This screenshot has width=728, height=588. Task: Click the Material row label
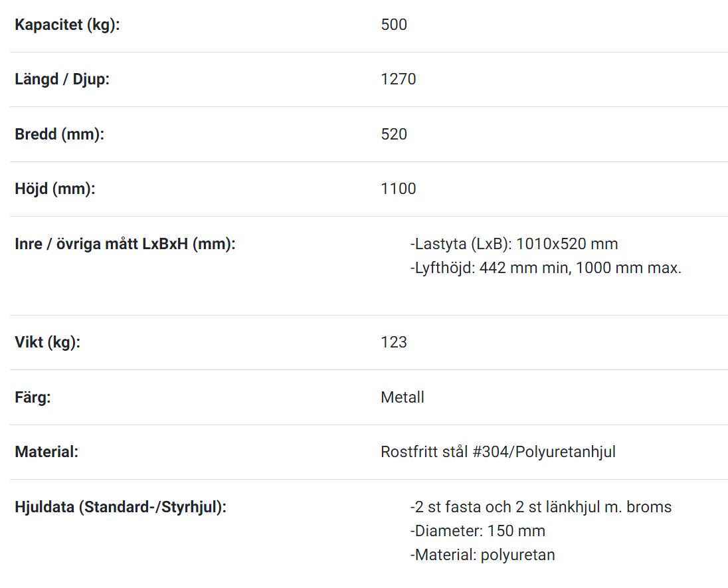46,452
